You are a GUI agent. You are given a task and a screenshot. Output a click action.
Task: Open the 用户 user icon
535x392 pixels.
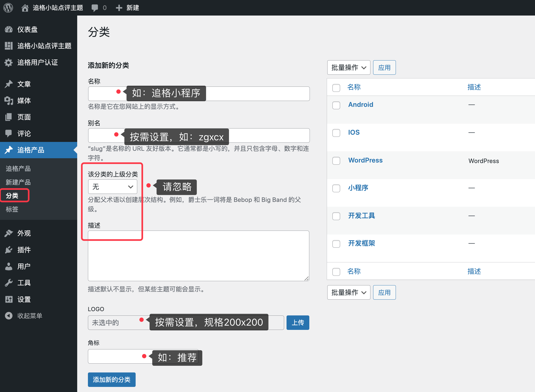(9, 266)
